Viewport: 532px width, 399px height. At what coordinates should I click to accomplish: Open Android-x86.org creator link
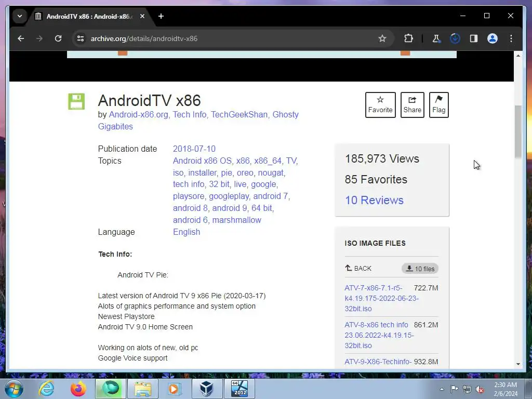[138, 115]
